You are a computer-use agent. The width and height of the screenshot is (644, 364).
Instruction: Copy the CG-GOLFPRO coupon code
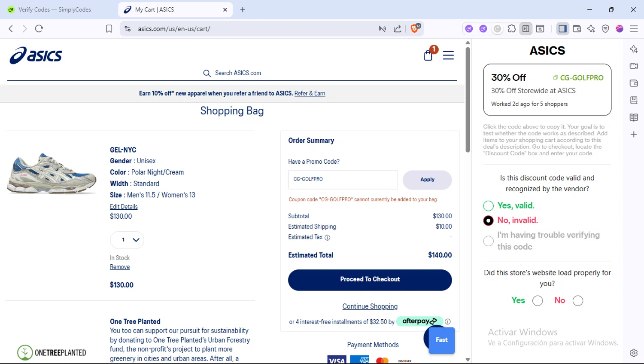coord(578,78)
